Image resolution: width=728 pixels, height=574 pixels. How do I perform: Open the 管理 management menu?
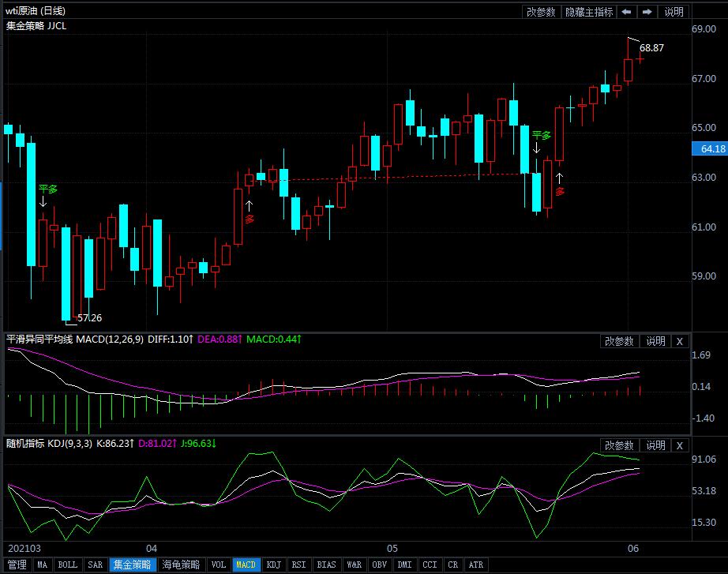point(17,565)
